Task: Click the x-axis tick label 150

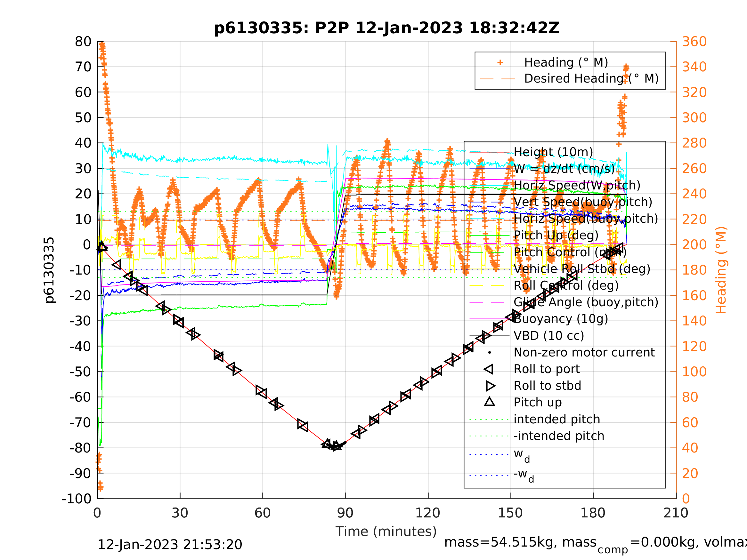Action: [x=510, y=513]
